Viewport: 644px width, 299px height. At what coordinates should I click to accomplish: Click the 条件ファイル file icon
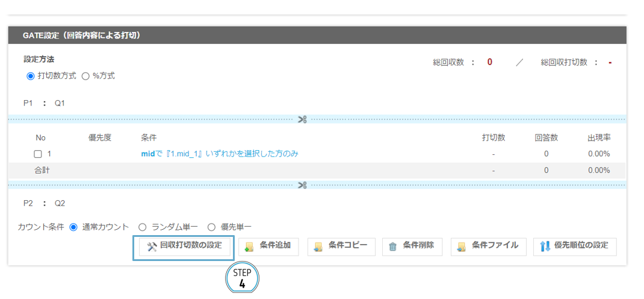point(461,247)
